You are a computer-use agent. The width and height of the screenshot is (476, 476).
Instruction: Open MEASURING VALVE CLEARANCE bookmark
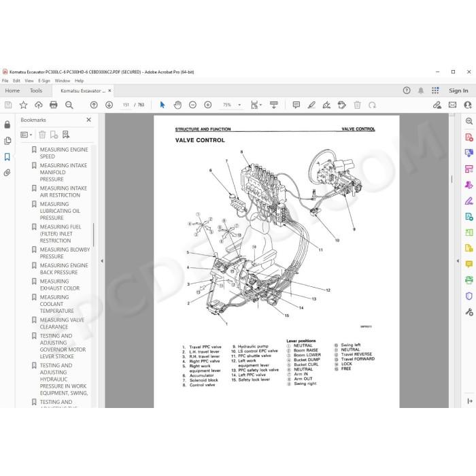pyautogui.click(x=63, y=323)
